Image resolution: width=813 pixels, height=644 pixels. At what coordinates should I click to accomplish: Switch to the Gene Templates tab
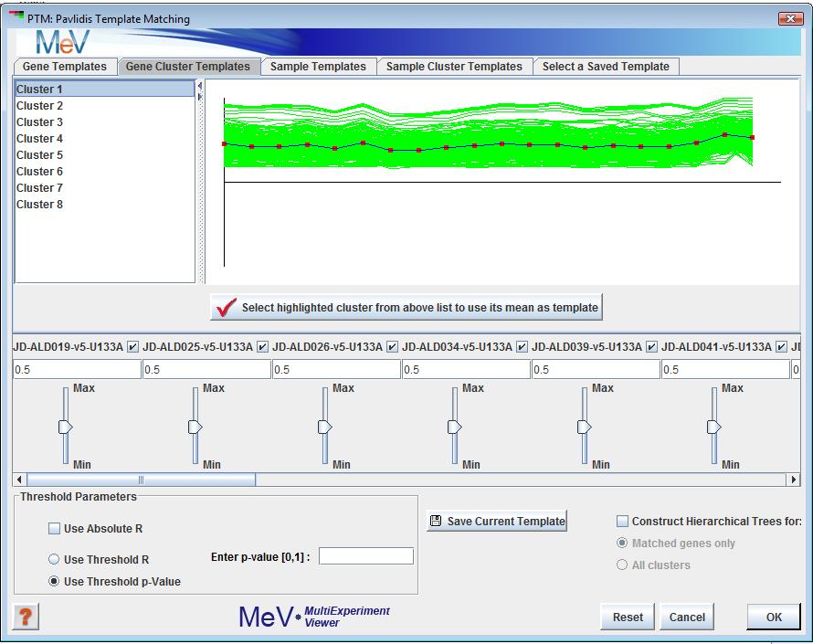tap(65, 67)
